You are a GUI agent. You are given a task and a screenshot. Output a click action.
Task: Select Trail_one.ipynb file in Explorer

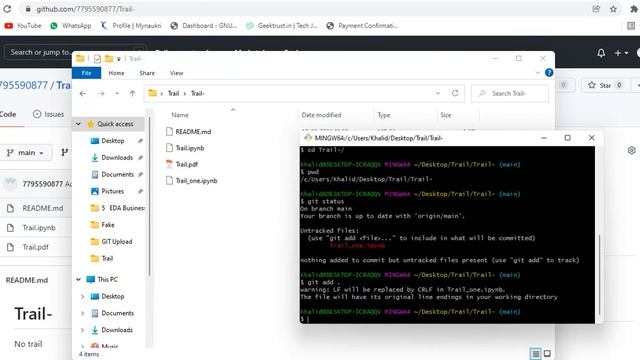191,180
